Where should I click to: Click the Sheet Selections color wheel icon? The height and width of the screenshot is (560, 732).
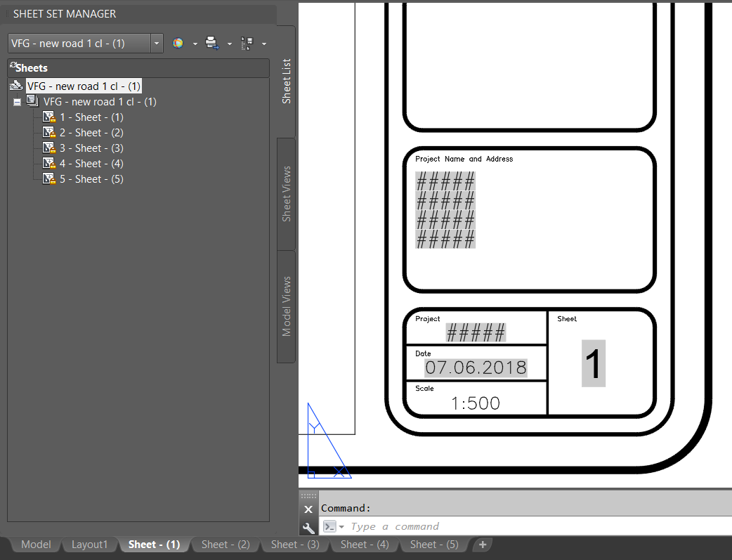[178, 44]
